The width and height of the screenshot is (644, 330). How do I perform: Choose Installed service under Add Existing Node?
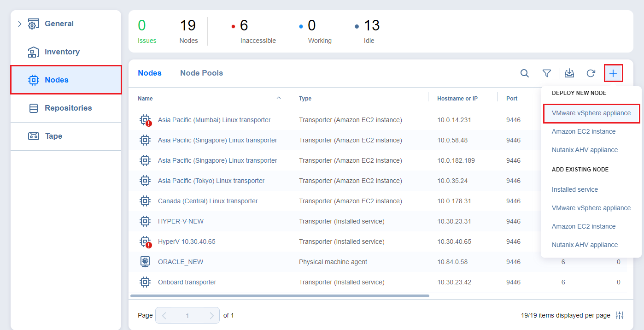coord(574,189)
